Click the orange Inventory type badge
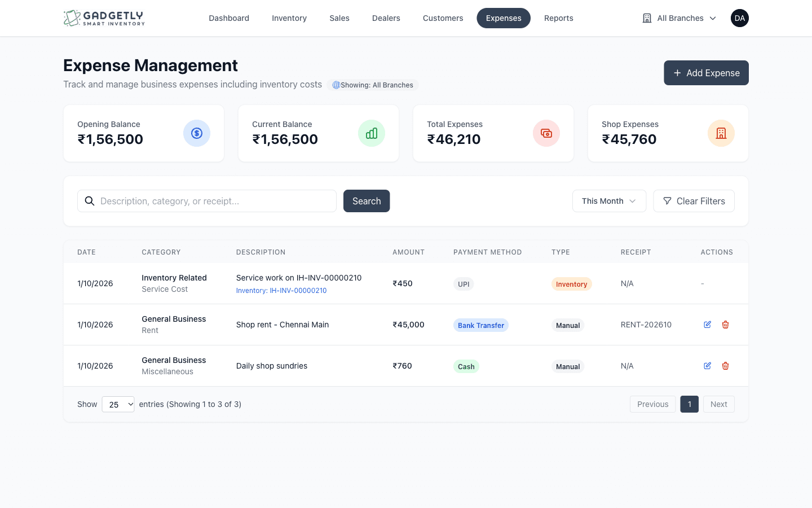Screen dimensions: 812x508 [x=571, y=284]
